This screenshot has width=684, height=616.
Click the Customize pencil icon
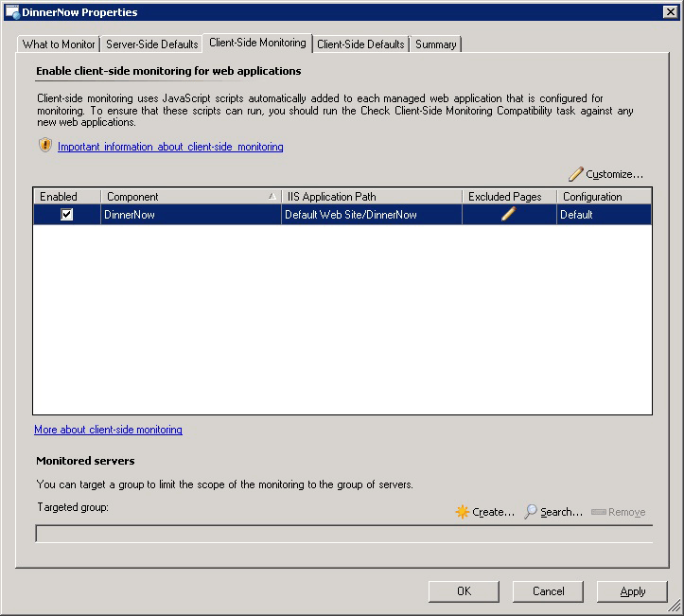[576, 173]
